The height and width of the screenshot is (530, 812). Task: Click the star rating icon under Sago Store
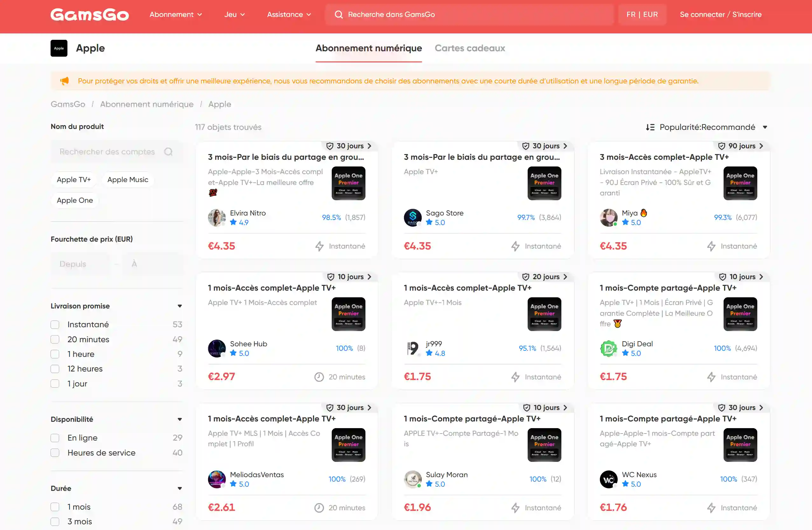[x=429, y=222]
